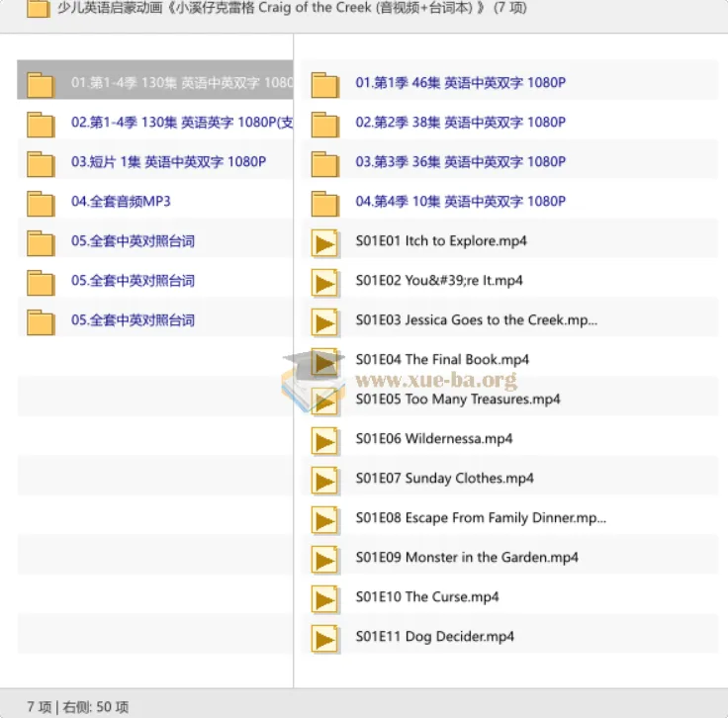Click the folder icon for 01.第1-4季 130集 英语中英双字
This screenshot has width=728, height=718.
[x=41, y=85]
